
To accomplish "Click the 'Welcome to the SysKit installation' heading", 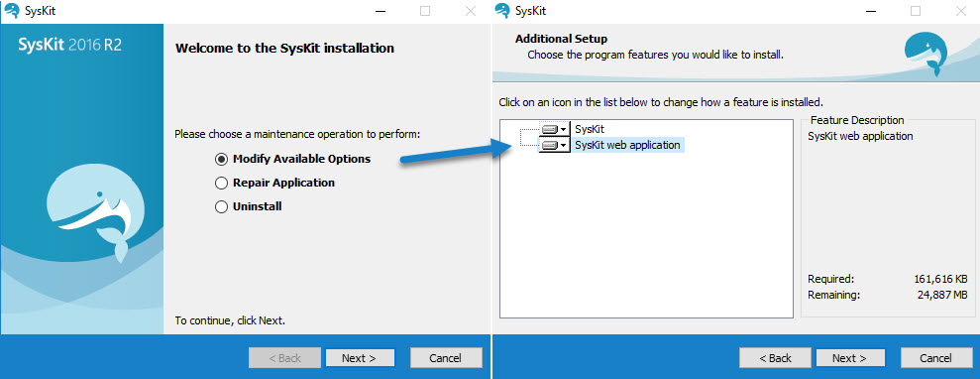I will (285, 48).
